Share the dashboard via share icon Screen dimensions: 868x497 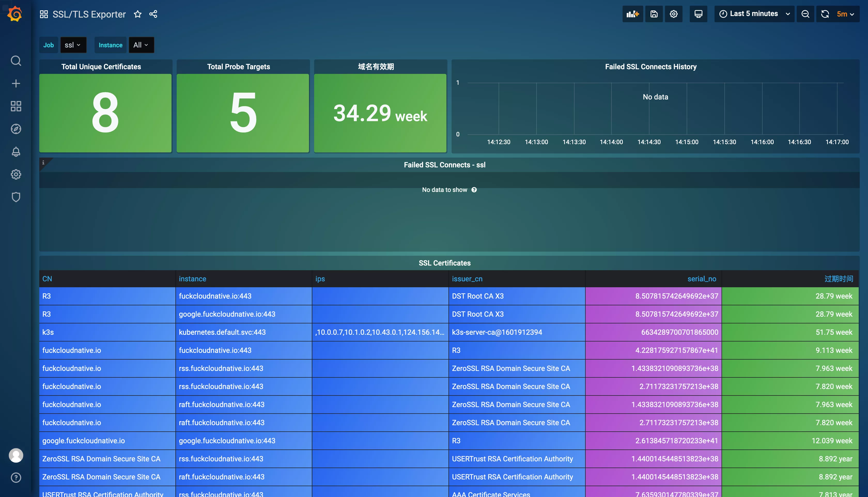[153, 14]
